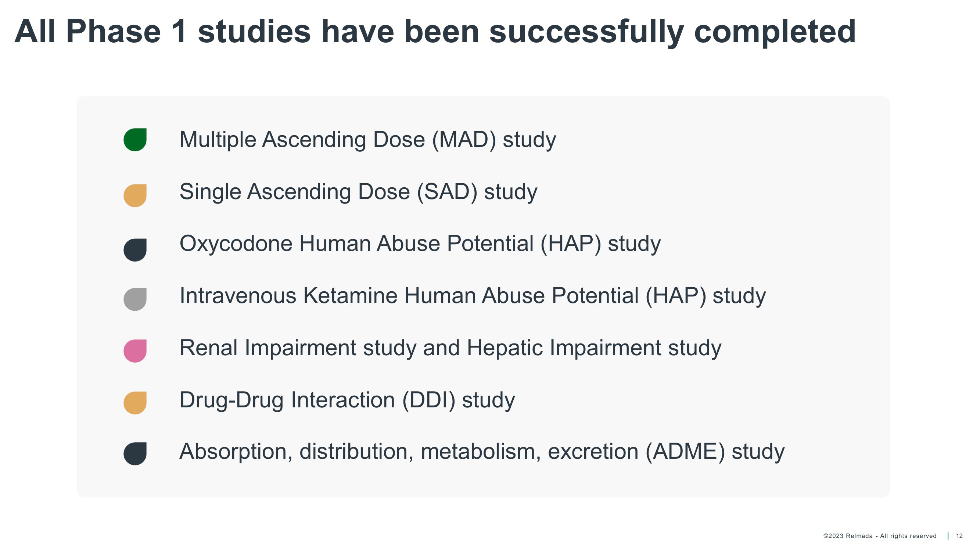This screenshot has width=980, height=551.
Task: Click the gray bullet beside Intravenous Ketamine study
Action: click(135, 299)
